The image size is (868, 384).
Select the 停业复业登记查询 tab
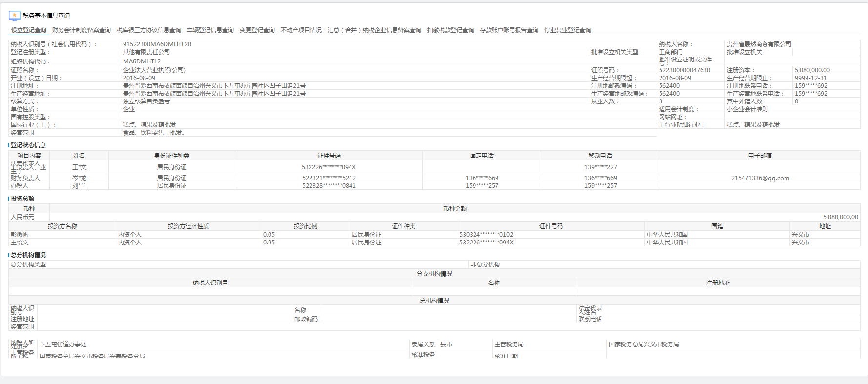pyautogui.click(x=568, y=30)
